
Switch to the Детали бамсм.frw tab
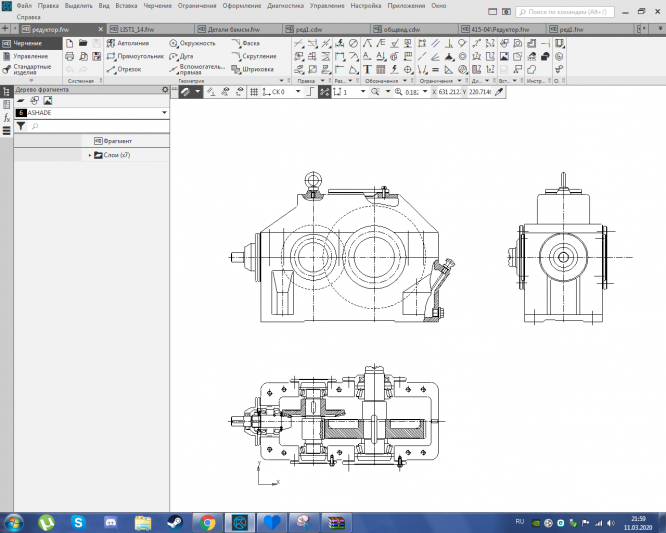tap(235, 29)
